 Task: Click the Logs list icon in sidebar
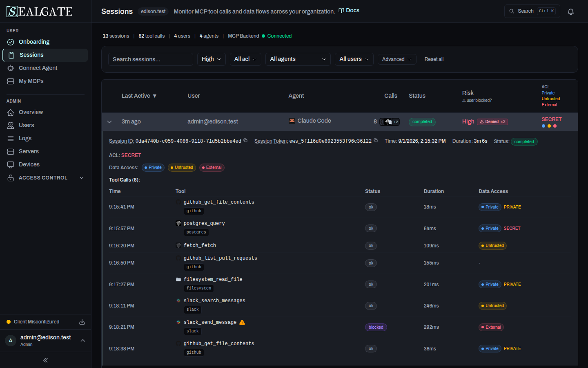(11, 138)
